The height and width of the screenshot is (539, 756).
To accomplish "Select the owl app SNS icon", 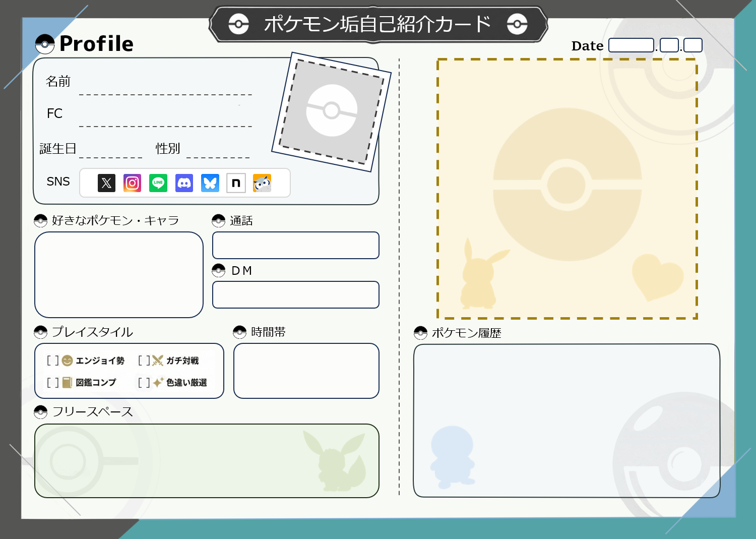I will 262,183.
